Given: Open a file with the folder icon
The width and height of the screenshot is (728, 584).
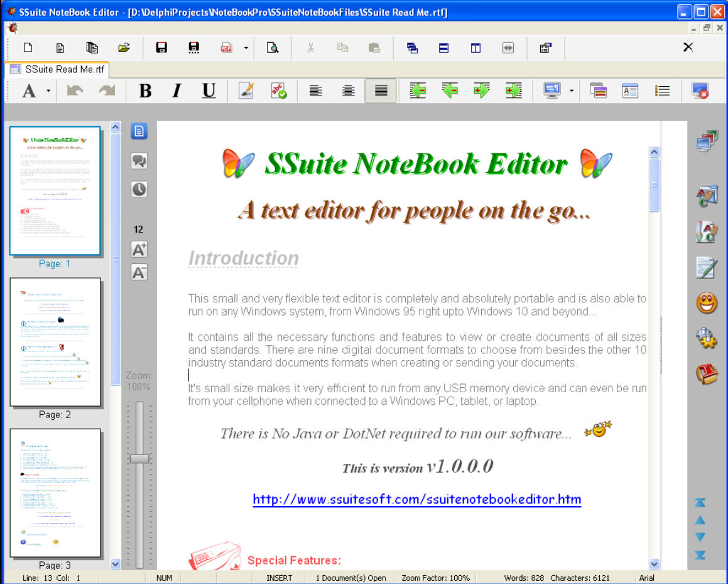Looking at the screenshot, I should pyautogui.click(x=124, y=47).
